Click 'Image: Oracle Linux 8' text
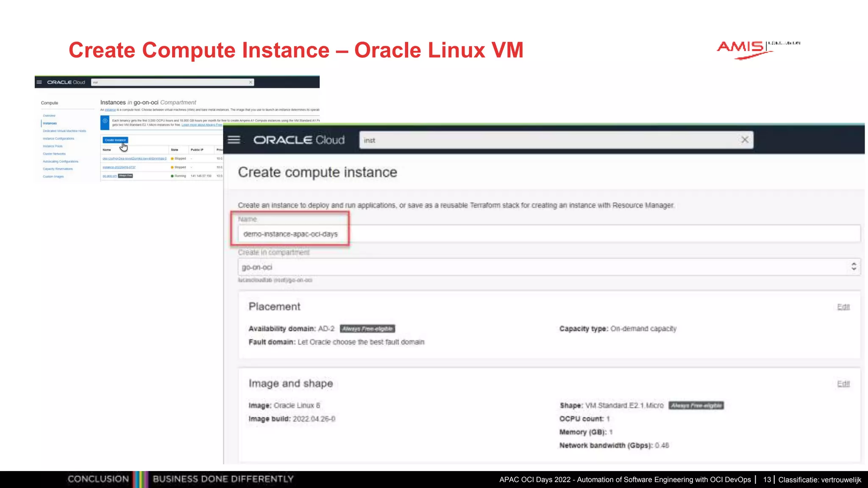Screen dimensions: 868x488 coord(284,405)
